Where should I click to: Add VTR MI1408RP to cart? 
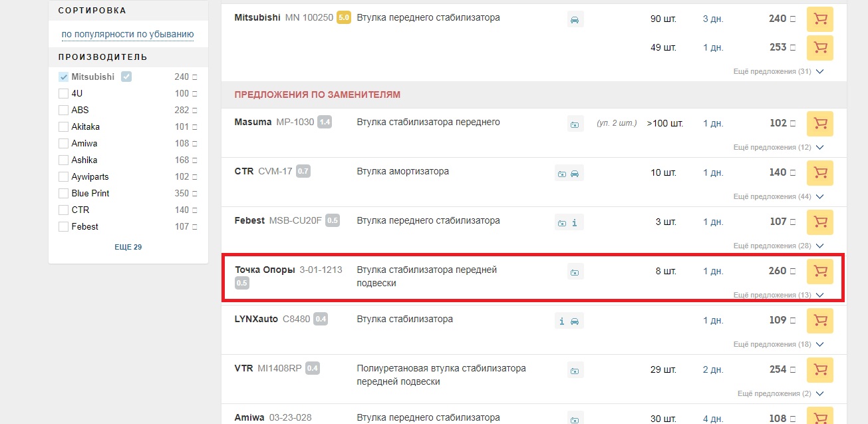819,370
